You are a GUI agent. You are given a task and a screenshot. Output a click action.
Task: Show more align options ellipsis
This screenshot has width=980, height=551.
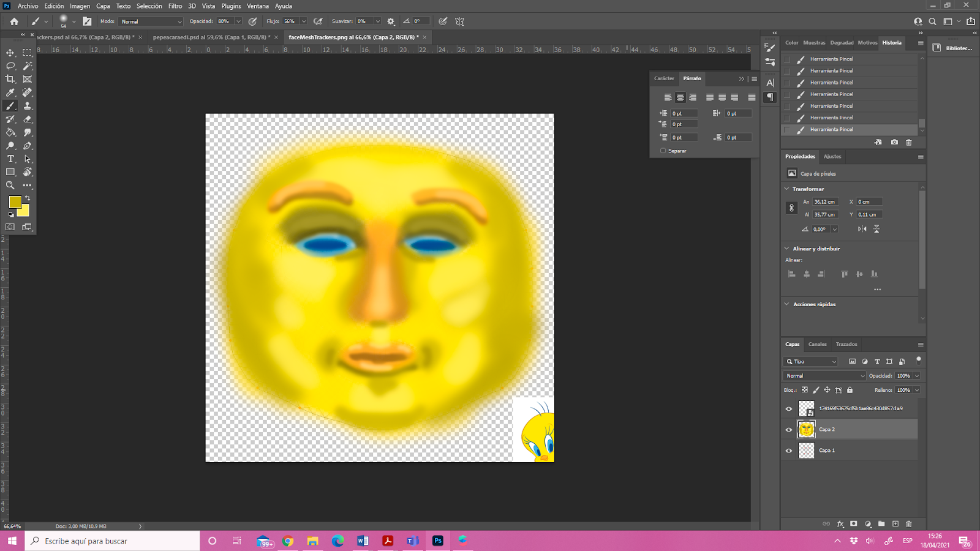click(877, 290)
